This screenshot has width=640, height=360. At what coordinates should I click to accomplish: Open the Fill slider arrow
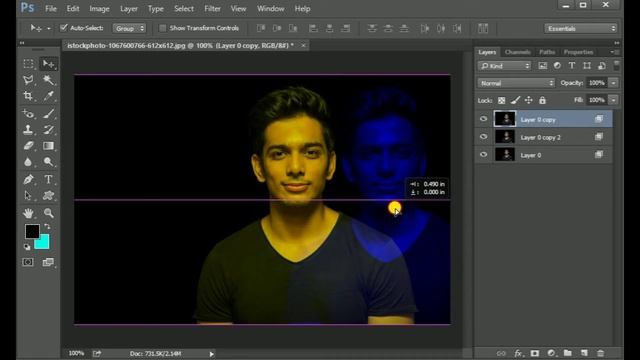click(613, 100)
